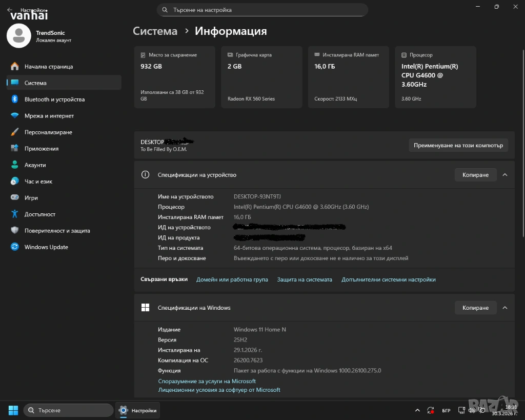Open Допълнителни системни настройки link

pos(389,279)
